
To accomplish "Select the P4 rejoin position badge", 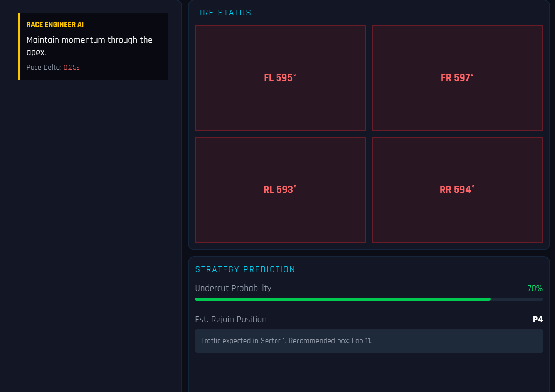I will coord(538,319).
